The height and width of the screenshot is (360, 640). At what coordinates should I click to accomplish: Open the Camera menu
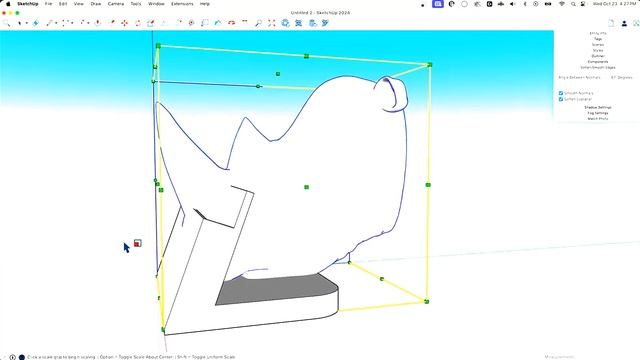116,4
